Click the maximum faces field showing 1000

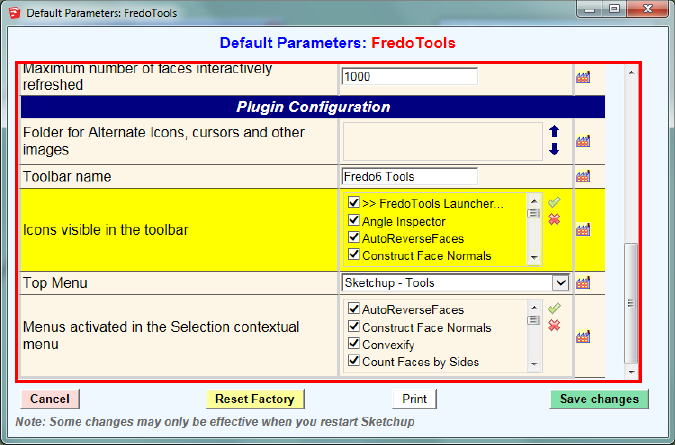[410, 77]
